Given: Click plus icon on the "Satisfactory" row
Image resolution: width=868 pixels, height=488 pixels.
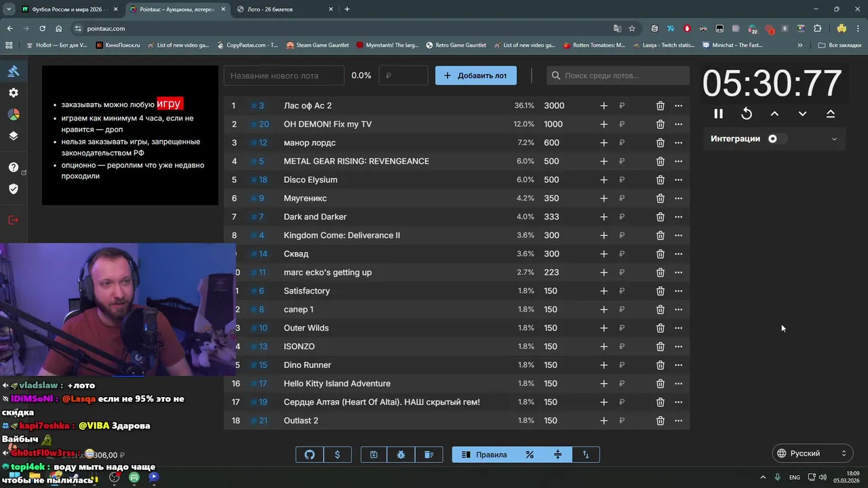Looking at the screenshot, I should click(604, 291).
